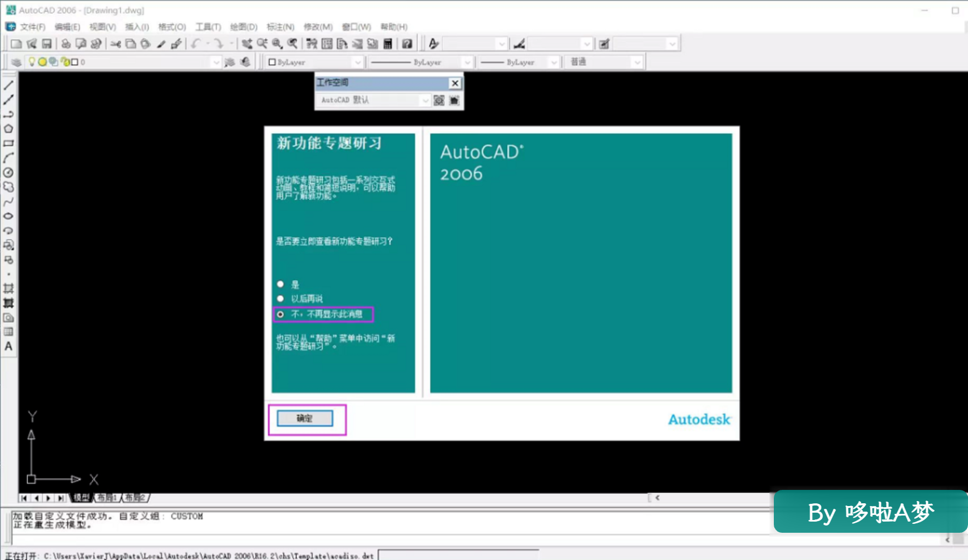Switch to the 模型 tab
The height and width of the screenshot is (560, 968).
81,498
